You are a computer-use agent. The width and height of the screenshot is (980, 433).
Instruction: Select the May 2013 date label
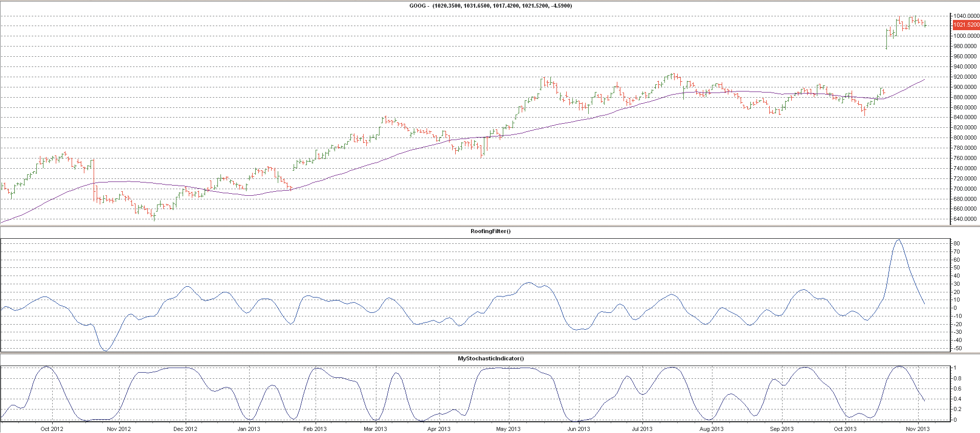point(508,429)
